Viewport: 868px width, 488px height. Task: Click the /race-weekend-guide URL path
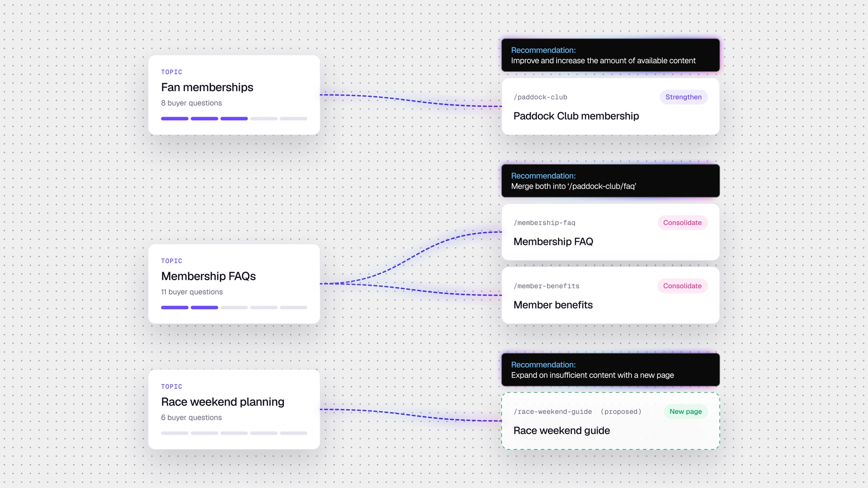click(x=552, y=412)
